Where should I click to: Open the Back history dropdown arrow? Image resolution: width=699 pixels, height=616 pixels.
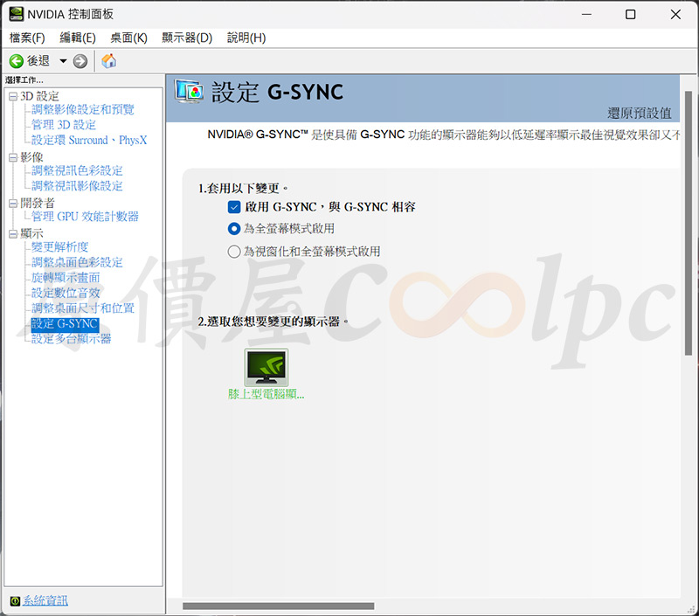[x=63, y=61]
